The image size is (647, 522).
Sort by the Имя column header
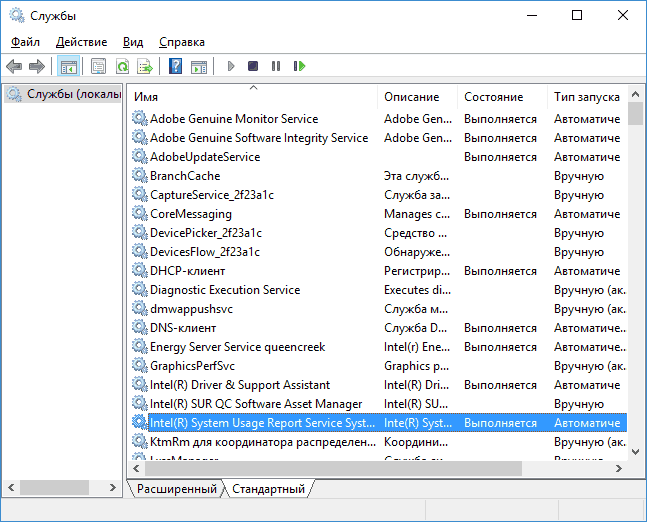(x=253, y=97)
